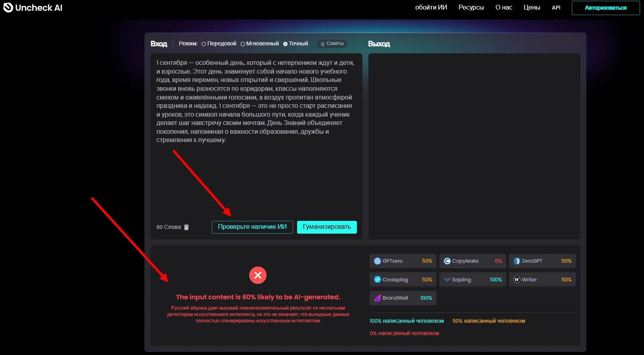The height and width of the screenshot is (355, 644).
Task: Click the Uncheck AI brand name
Action: coord(39,8)
